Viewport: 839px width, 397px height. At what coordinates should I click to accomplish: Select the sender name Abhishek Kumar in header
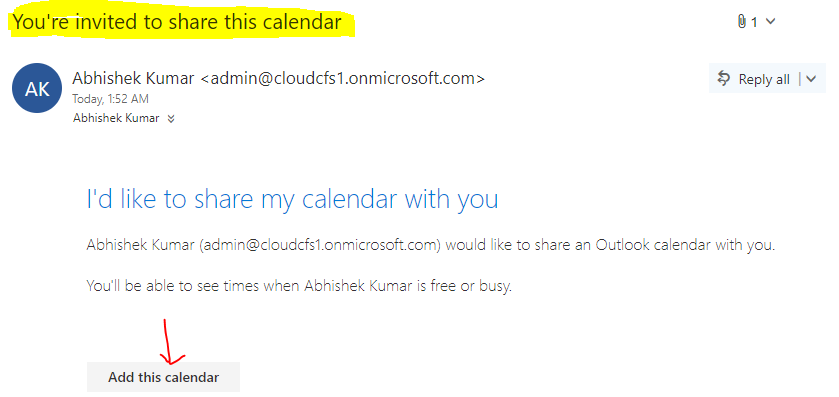click(x=133, y=78)
